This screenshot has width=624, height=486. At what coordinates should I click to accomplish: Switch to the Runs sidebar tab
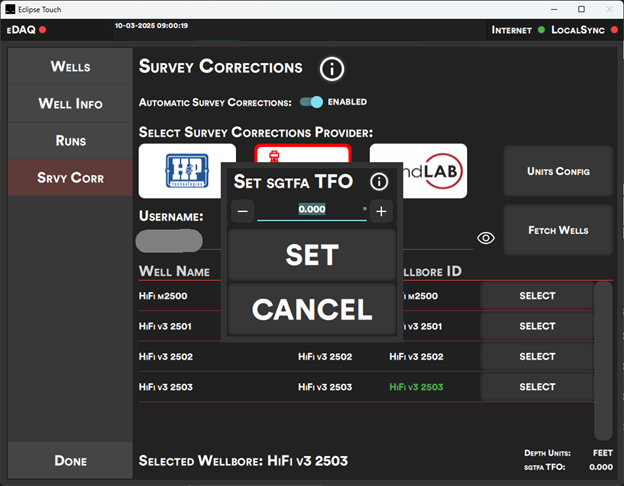70,141
